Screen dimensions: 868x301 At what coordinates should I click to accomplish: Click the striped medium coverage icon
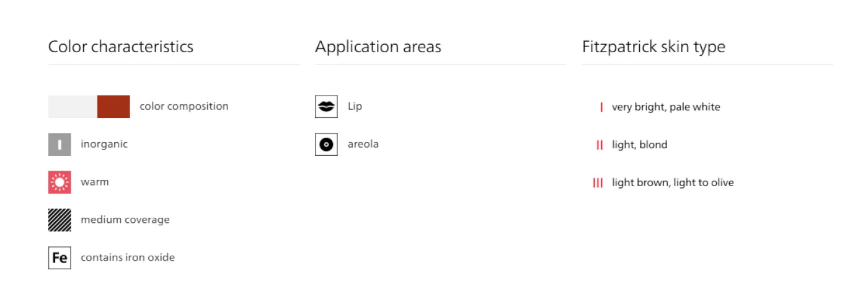coord(60,220)
